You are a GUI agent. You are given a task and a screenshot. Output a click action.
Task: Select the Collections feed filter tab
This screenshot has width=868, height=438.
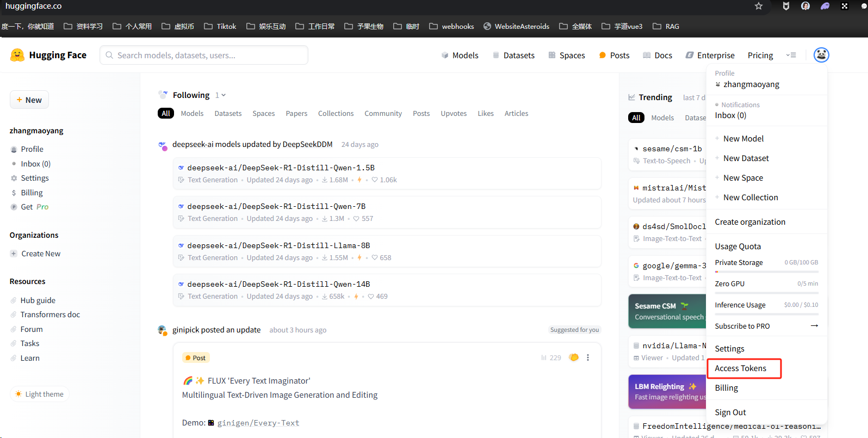tap(336, 113)
